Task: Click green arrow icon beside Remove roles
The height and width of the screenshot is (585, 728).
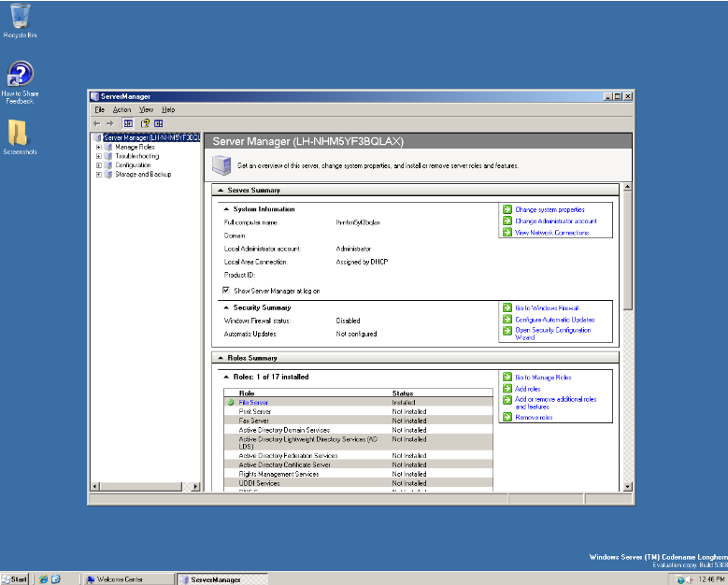Action: point(507,417)
